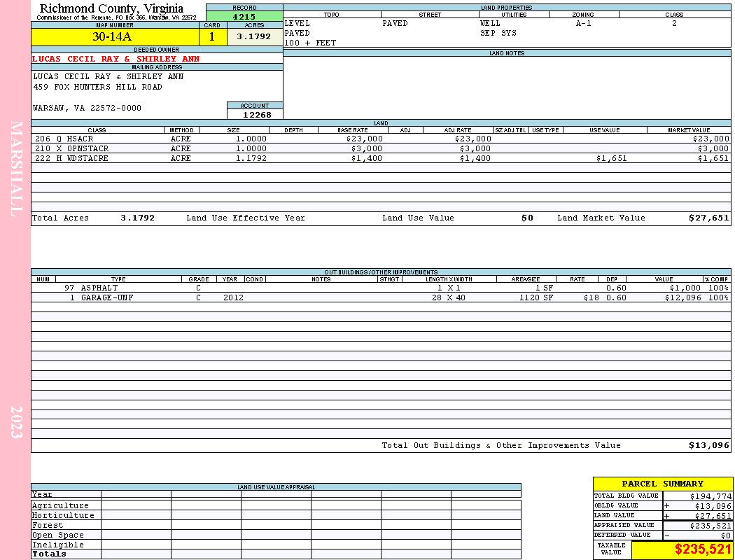Click size 1.1792 in land table
Image resolution: width=735 pixels, height=560 pixels.
pyautogui.click(x=251, y=158)
